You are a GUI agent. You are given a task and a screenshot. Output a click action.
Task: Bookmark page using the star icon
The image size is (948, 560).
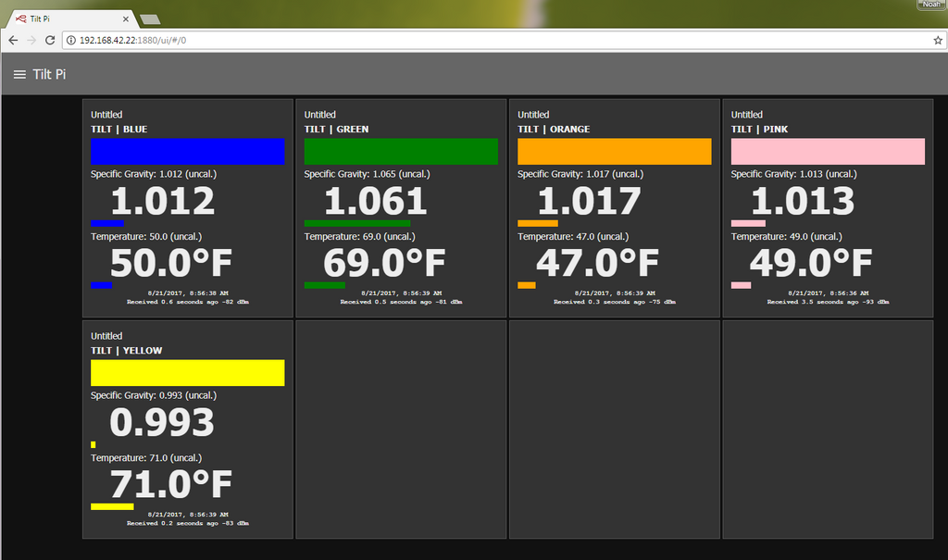tap(937, 41)
